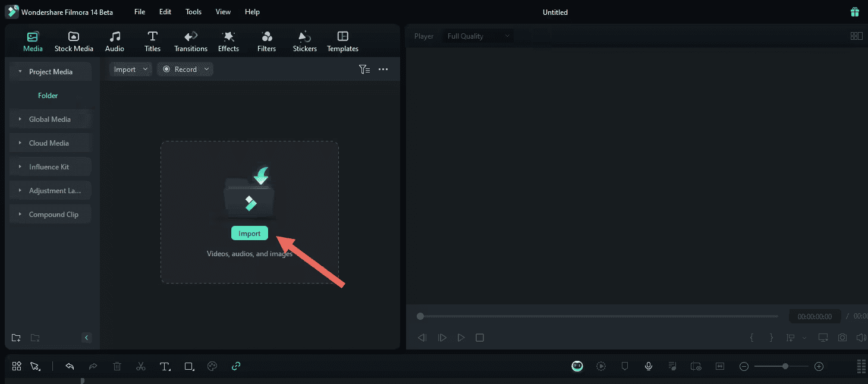Click the player progress slider handle
This screenshot has width=868, height=384.
(420, 316)
